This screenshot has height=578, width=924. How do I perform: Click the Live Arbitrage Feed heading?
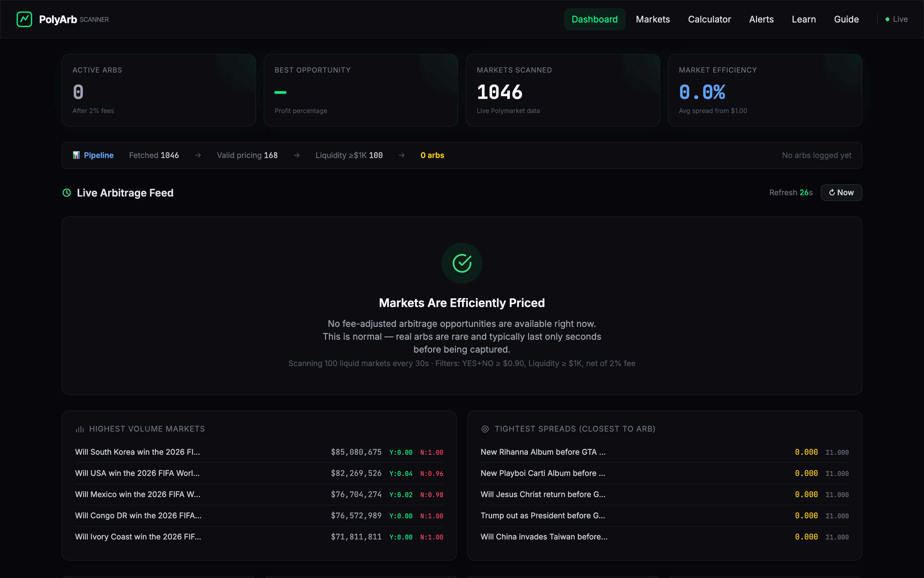125,193
